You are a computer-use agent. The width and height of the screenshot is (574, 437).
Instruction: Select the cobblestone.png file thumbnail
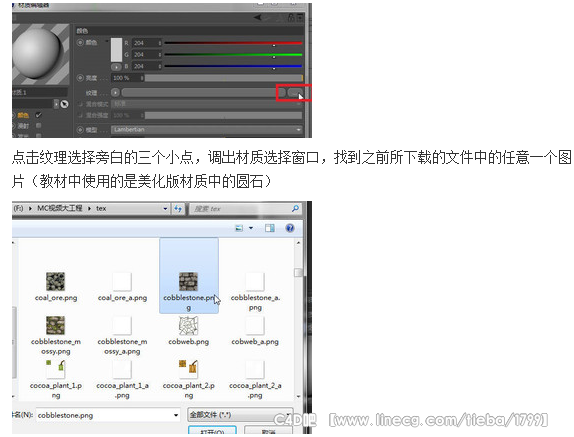188,281
